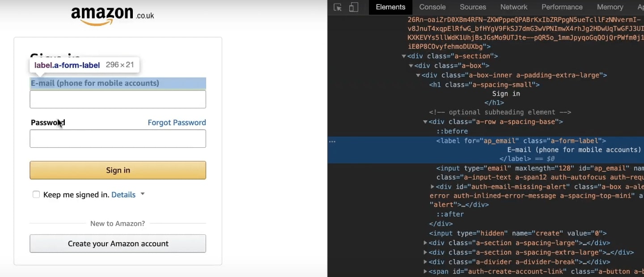Collapse the a-box-inner a-padding-extra-large div

tap(418, 75)
